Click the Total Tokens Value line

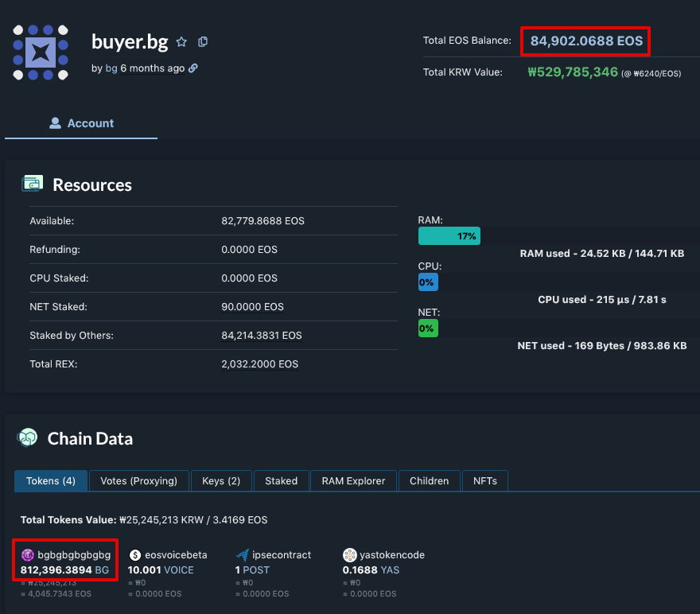[144, 520]
